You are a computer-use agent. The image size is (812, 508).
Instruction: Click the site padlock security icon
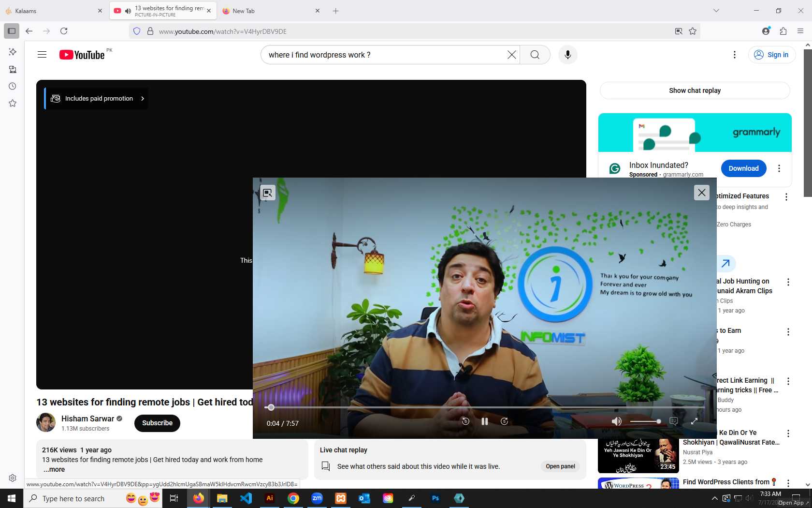pos(150,31)
